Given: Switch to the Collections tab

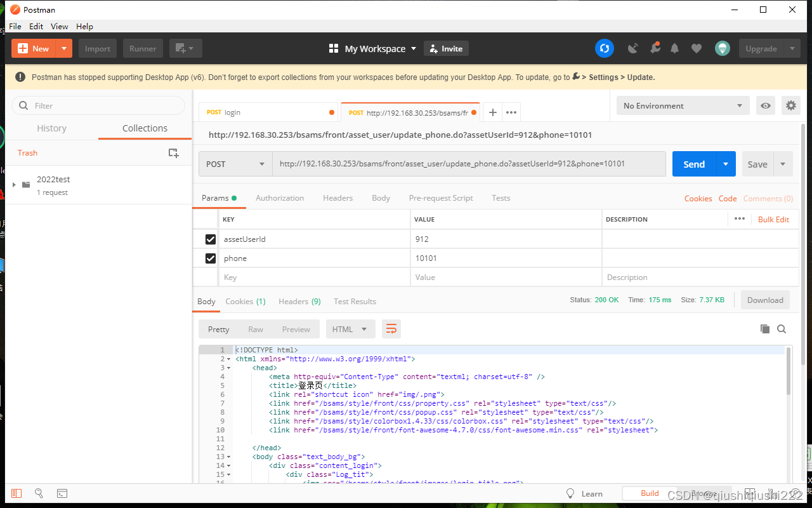Looking at the screenshot, I should coord(145,128).
